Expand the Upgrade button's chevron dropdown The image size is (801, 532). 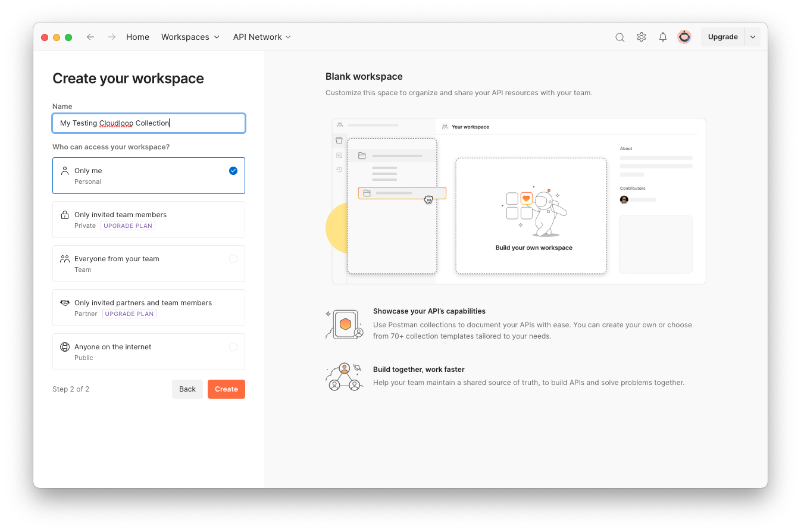coord(752,37)
